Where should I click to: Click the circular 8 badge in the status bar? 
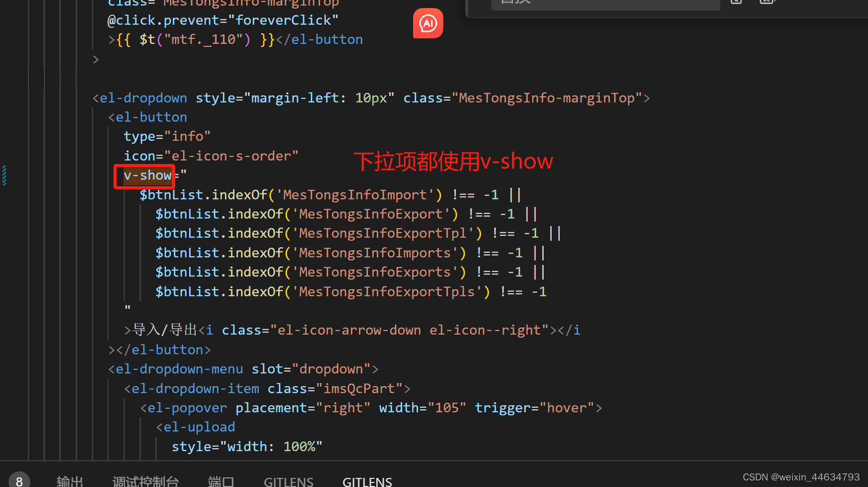19,480
